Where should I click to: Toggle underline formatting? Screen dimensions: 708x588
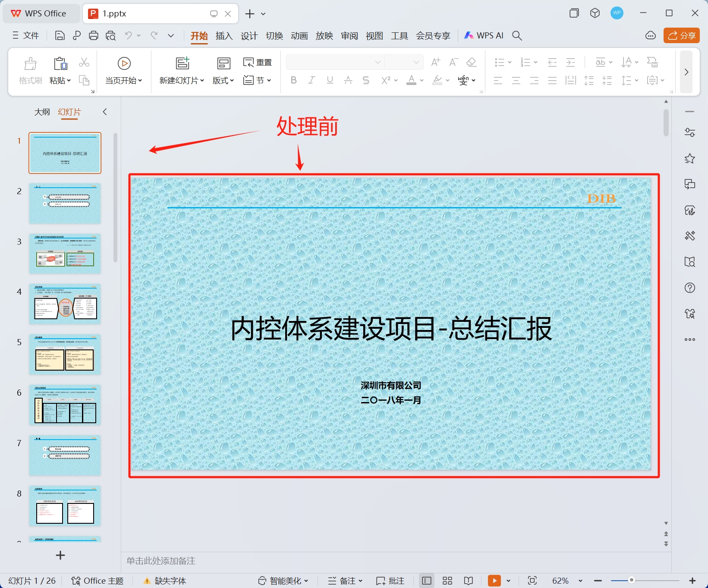[329, 80]
